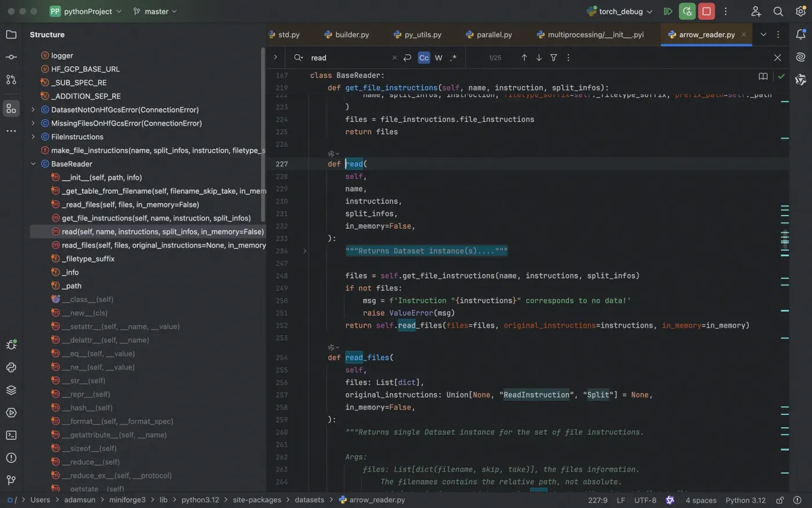
Task: Open editor tab options vertical dots
Action: pyautogui.click(x=778, y=35)
